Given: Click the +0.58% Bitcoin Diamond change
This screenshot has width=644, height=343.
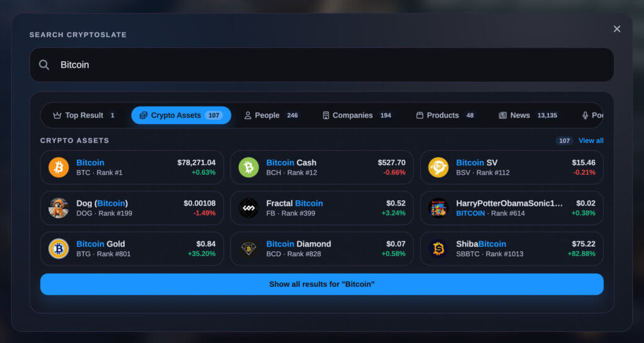Looking at the screenshot, I should [394, 254].
